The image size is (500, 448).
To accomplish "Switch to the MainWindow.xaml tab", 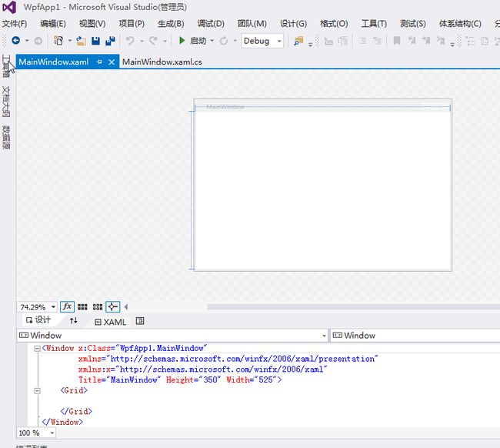I will click(54, 62).
